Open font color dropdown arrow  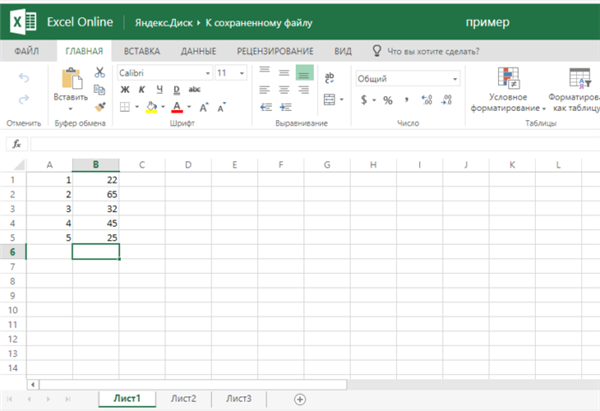[189, 107]
